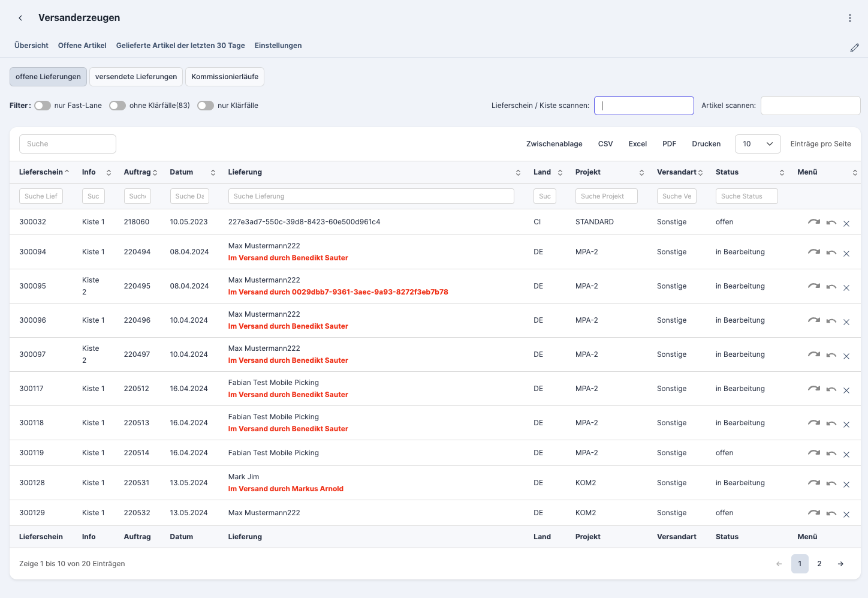Switch to versendete Lieferungen tab
The width and height of the screenshot is (868, 598).
(x=136, y=77)
